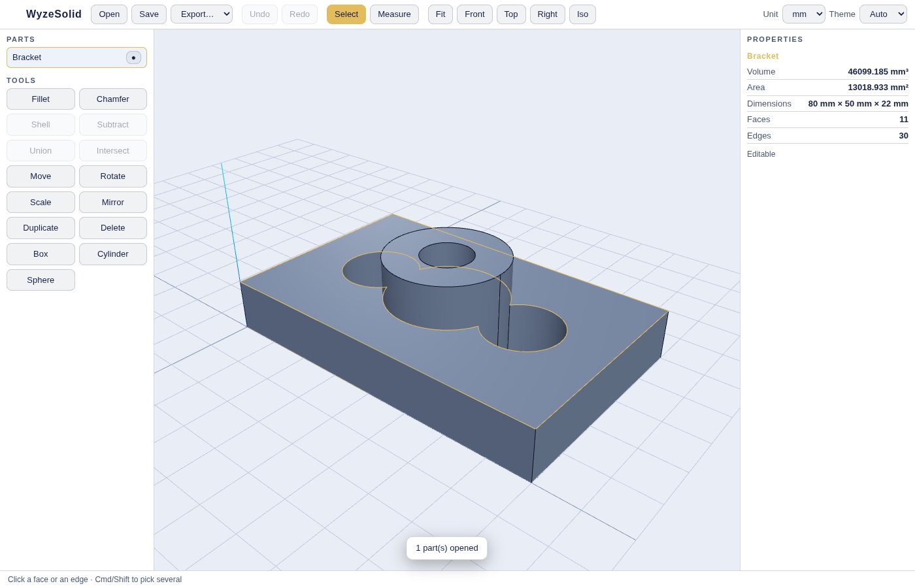This screenshot has width=915, height=588.
Task: Select the Chamfer tool
Action: pyautogui.click(x=113, y=99)
